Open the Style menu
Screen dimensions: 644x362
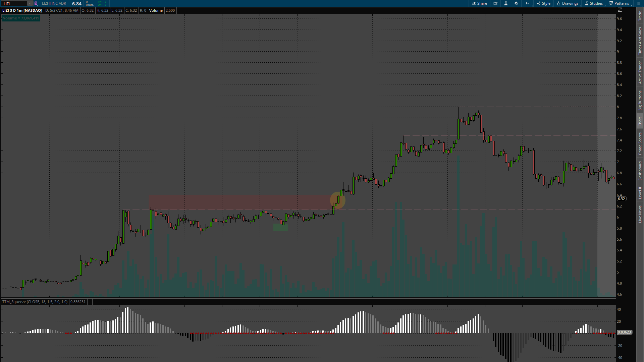pos(544,3)
